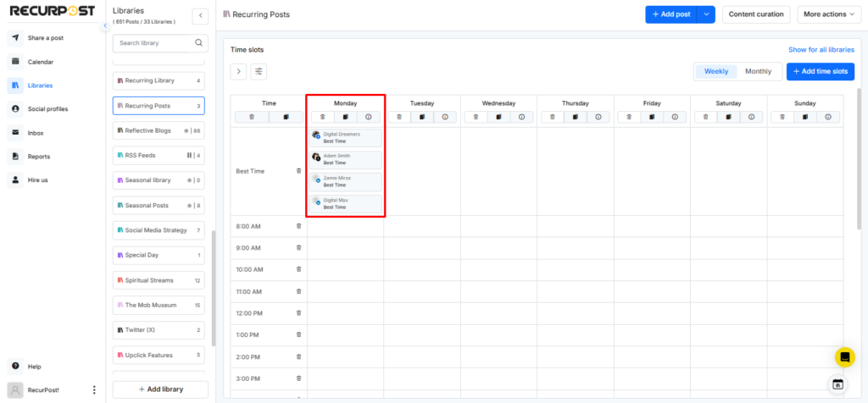The image size is (868, 403).
Task: Open the Inbox
Action: pyautogui.click(x=36, y=133)
